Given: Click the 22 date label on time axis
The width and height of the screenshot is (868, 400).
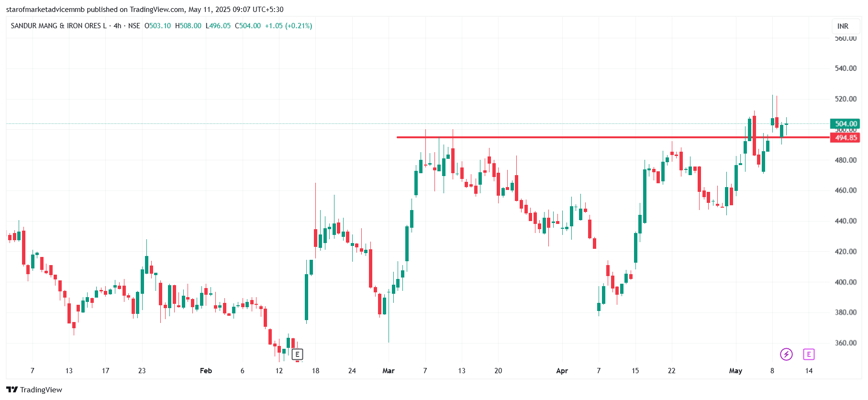Looking at the screenshot, I should (672, 371).
